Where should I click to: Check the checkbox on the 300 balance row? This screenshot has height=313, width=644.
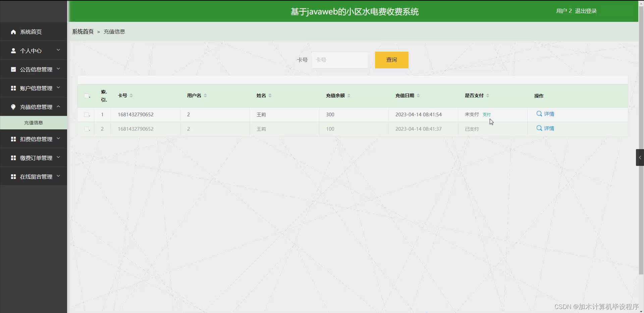86,115
